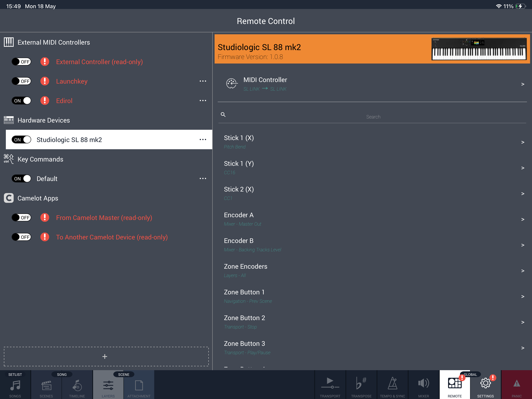This screenshot has width=532, height=399.
Task: Click the 'Transport - Stop' text
Action: (240, 327)
